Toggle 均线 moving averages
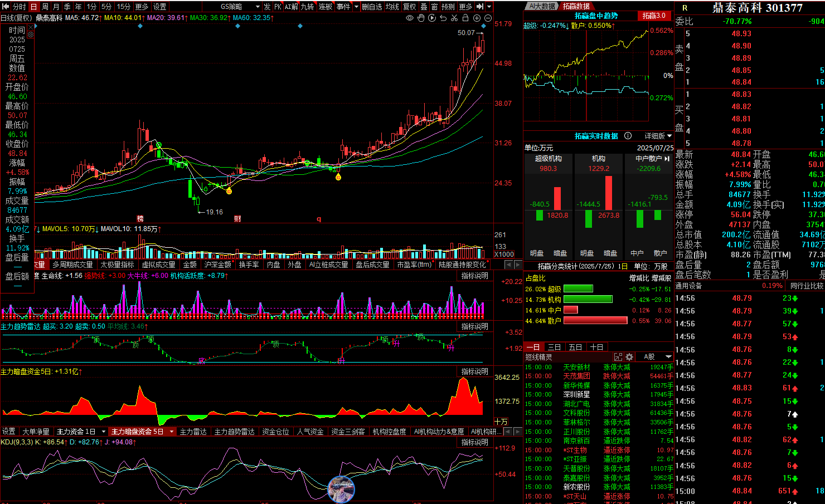 (392, 7)
